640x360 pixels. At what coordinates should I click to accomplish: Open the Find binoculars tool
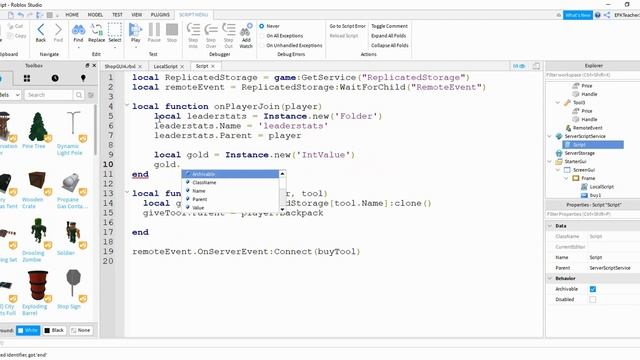(x=78, y=30)
